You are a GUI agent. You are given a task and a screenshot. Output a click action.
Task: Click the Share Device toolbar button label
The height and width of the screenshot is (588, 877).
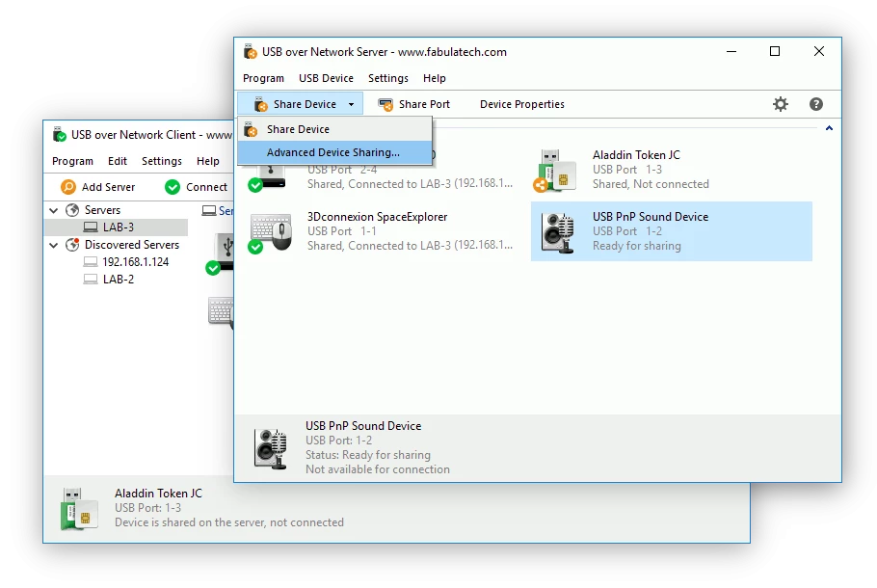pyautogui.click(x=305, y=105)
